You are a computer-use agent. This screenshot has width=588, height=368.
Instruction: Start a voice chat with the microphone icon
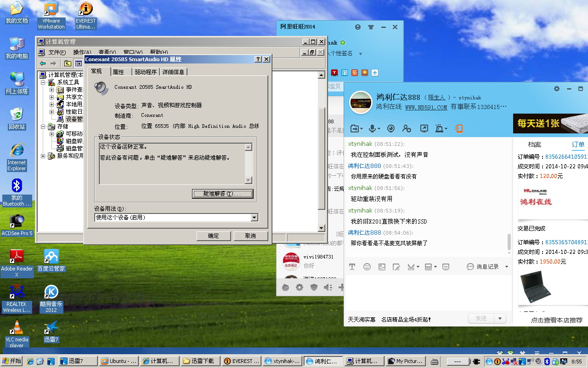pos(373,129)
